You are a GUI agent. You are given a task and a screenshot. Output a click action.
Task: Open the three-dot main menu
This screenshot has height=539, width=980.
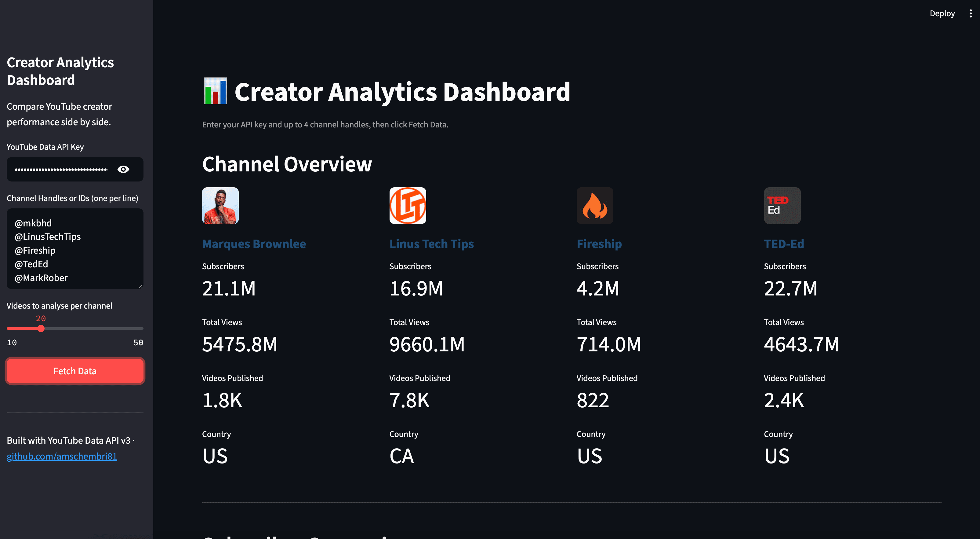[x=971, y=14]
